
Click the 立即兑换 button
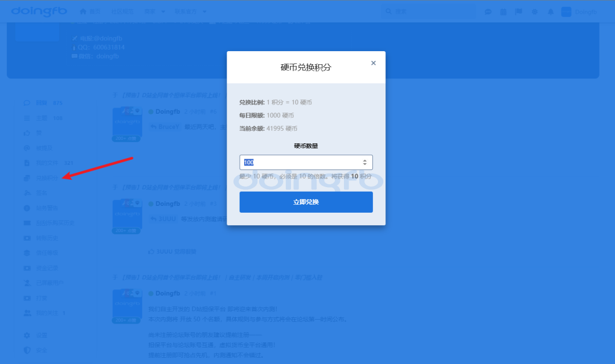tap(306, 202)
